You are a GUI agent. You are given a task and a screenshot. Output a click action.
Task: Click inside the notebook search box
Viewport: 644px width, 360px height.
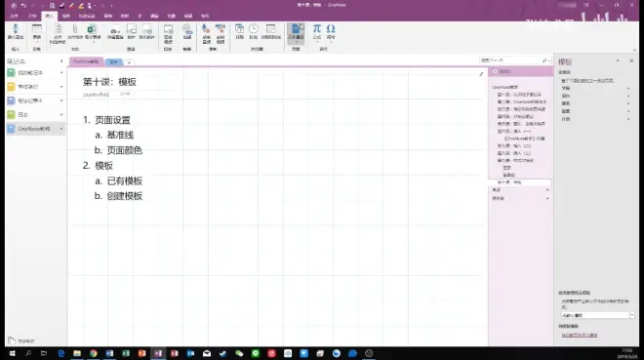tap(511, 60)
